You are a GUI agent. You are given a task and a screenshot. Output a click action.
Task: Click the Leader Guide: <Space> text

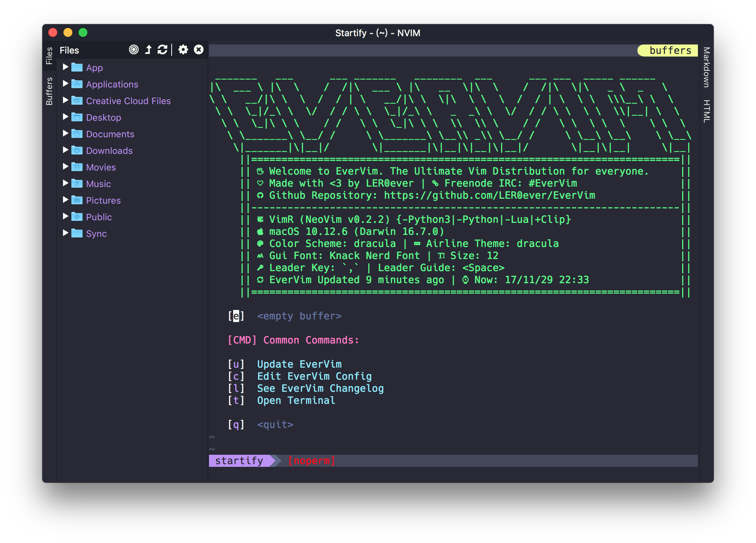coord(441,268)
